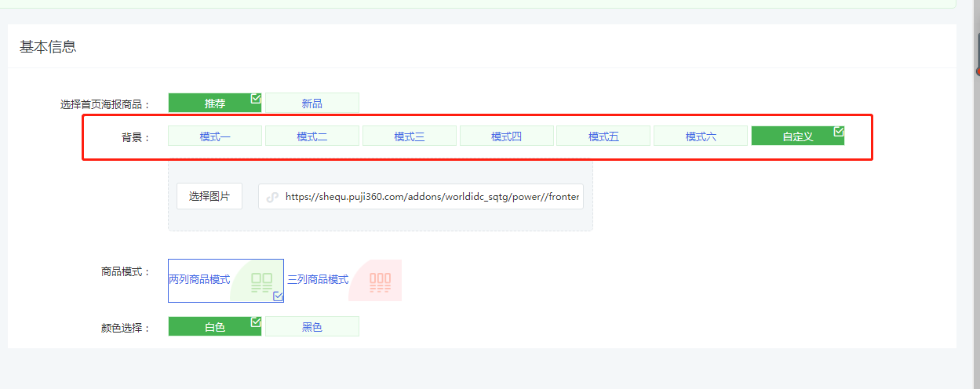Click the two-column grid layout icon
This screenshot has width=980, height=389.
(x=261, y=282)
